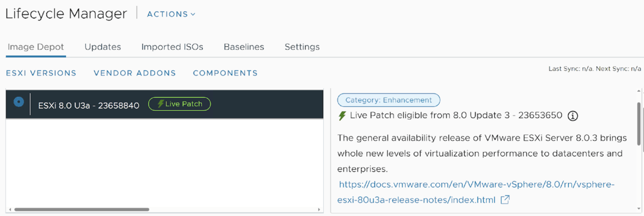644x216 pixels.
Task: Select the ESXi 8.0 U3a radio button
Action: (x=19, y=102)
